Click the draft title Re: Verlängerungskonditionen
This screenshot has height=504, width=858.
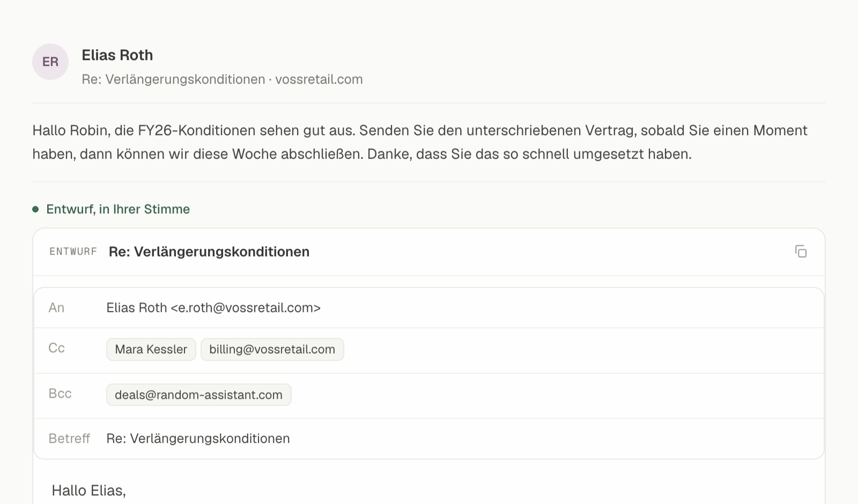point(209,252)
